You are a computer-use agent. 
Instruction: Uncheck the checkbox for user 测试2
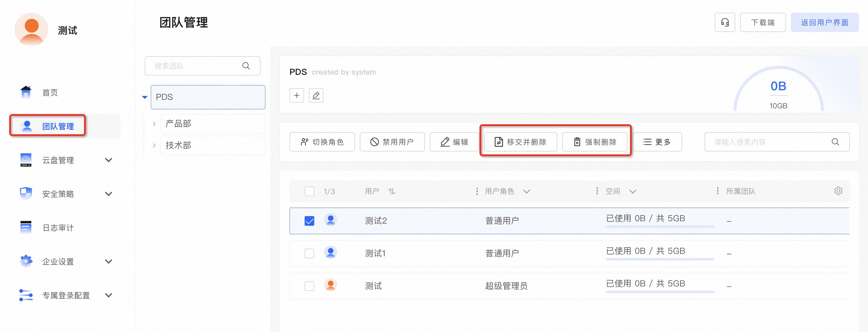coord(309,221)
